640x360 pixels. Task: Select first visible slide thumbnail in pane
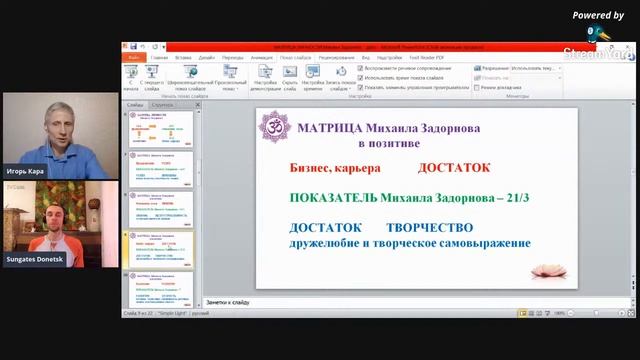tap(161, 129)
